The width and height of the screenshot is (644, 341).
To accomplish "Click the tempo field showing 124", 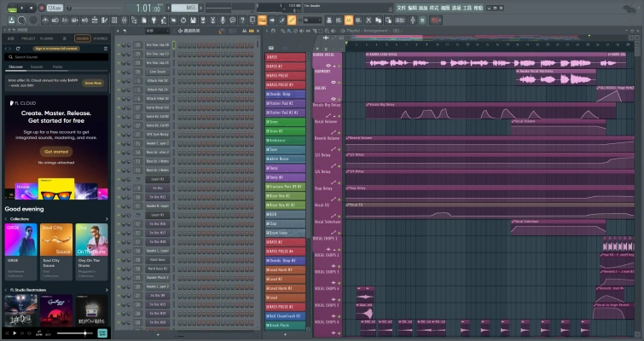I will (55, 8).
